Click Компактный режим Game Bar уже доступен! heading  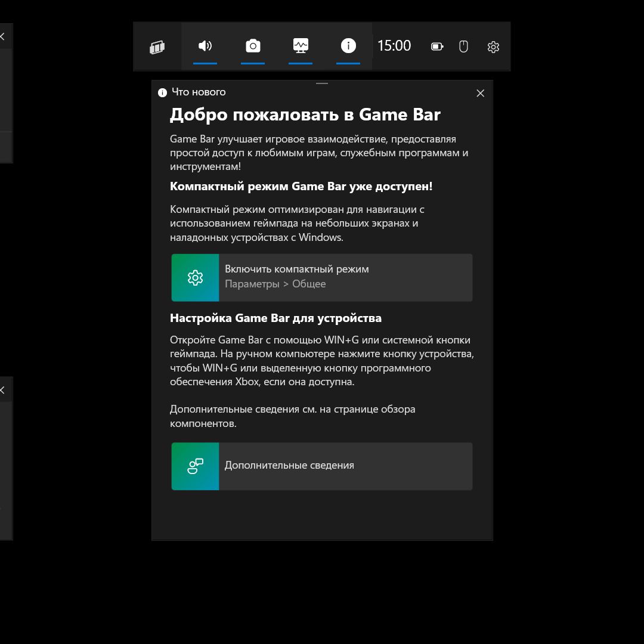(301, 187)
